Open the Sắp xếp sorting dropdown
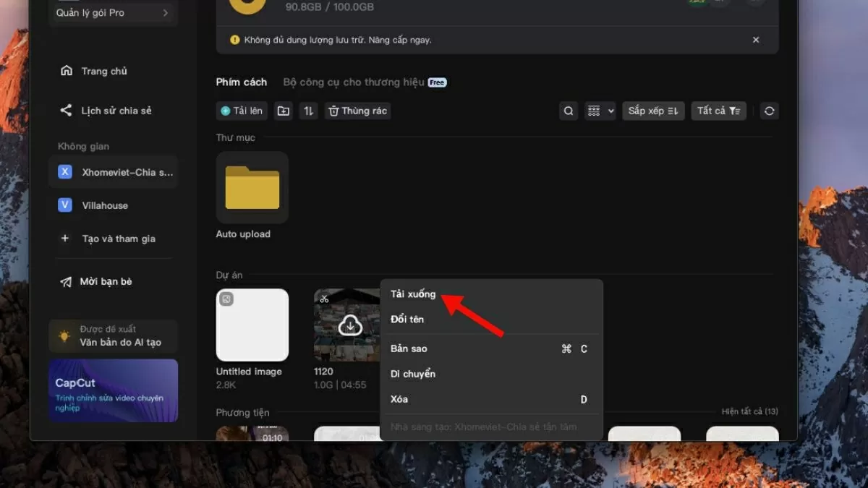Screen dimensions: 868x488 click(652, 111)
